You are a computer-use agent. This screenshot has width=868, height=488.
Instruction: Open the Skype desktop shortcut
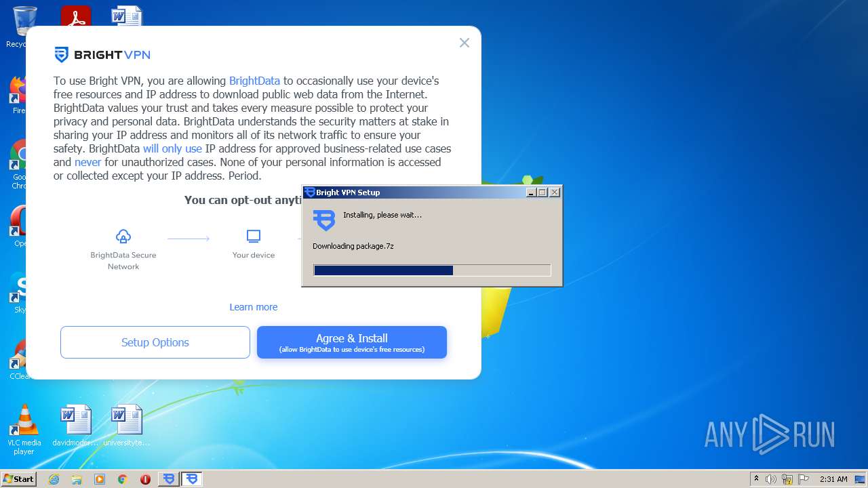tap(18, 293)
